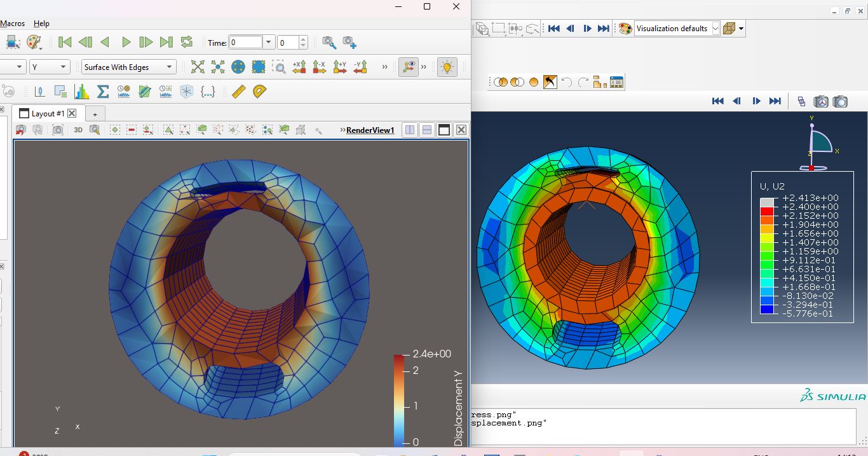Click Abaqus wireframe render style cube icon
Screen dimensions: 868x456
729,28
